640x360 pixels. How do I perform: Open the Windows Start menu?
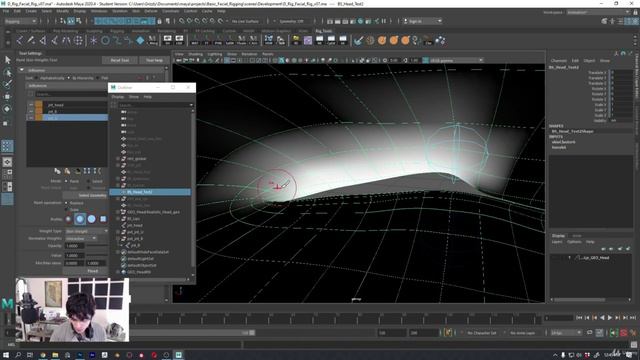point(6,355)
